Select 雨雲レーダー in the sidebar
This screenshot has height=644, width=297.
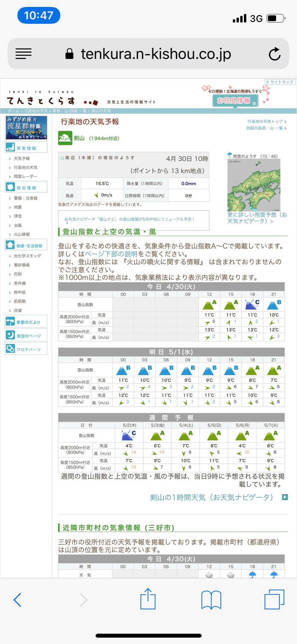(25, 176)
